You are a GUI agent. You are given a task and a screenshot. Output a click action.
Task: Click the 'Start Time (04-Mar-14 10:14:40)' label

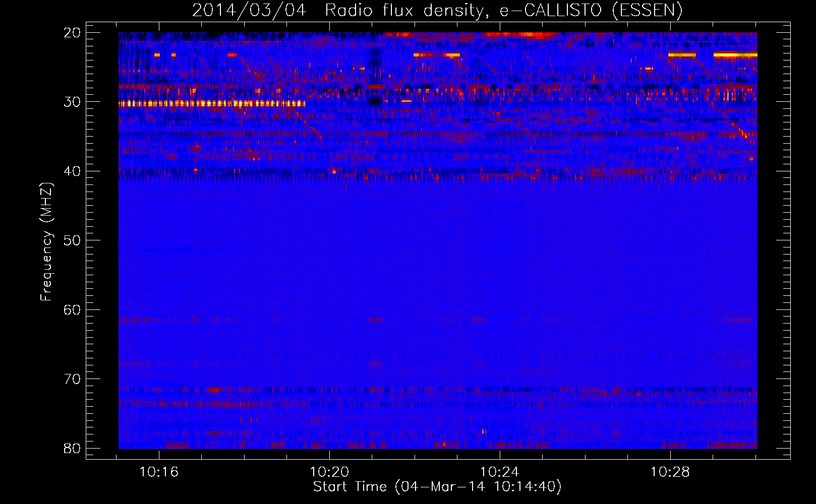pos(437,487)
